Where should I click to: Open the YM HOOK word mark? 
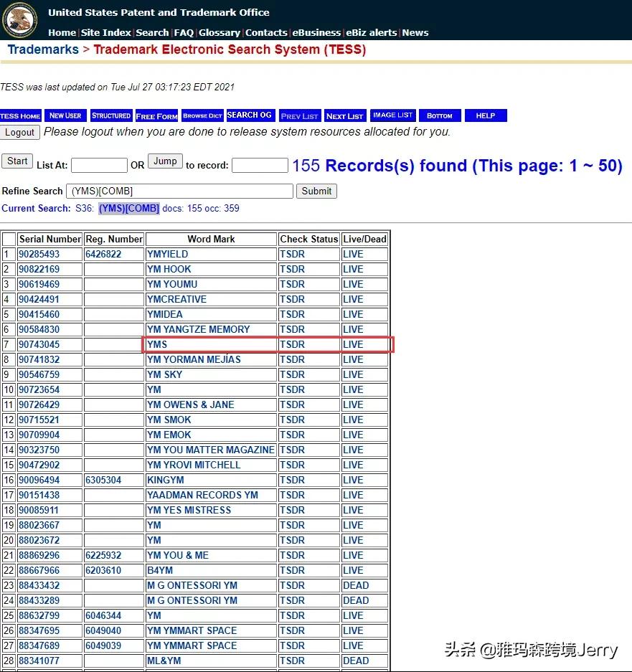tap(169, 269)
